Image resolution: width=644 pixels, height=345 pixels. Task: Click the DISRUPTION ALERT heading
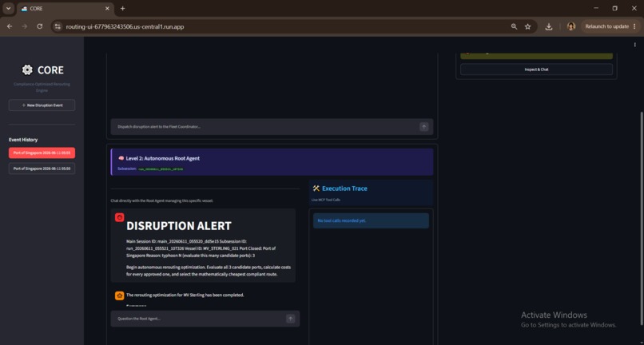[x=179, y=226]
